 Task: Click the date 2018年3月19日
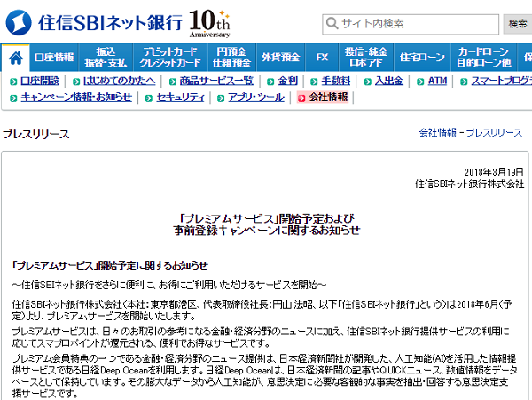coord(494,172)
